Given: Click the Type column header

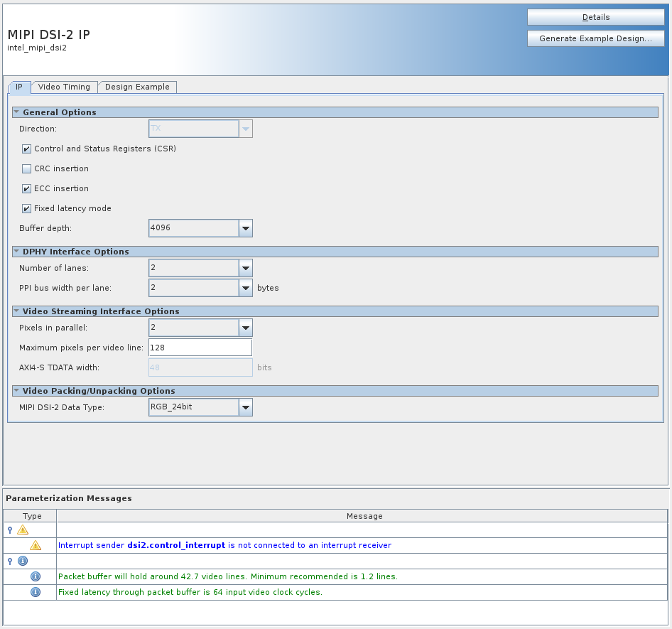Looking at the screenshot, I should pos(30,516).
